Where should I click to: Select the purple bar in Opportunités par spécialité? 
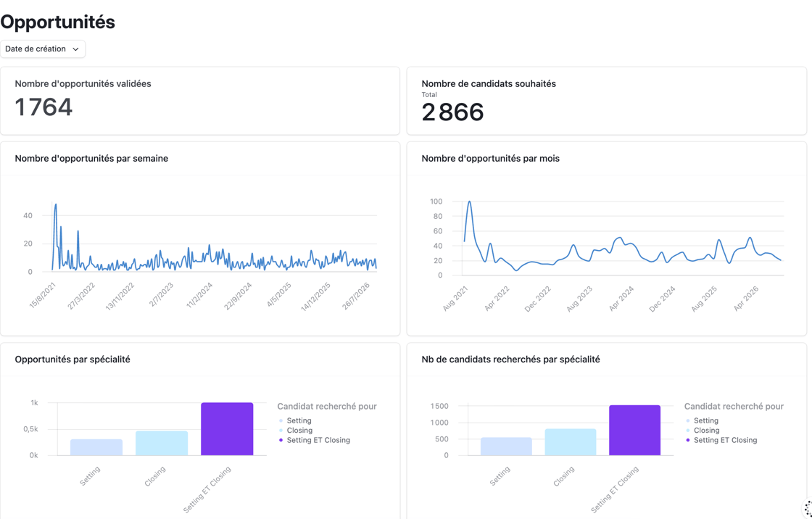227,429
